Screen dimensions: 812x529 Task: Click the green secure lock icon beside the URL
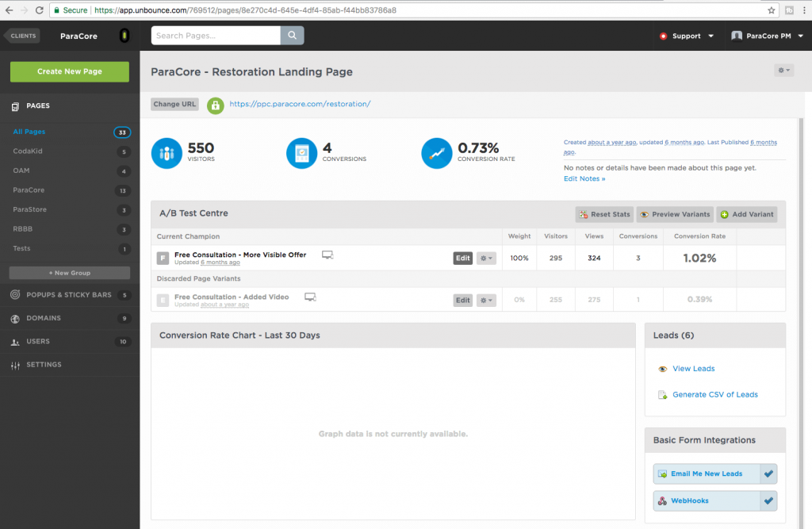216,105
